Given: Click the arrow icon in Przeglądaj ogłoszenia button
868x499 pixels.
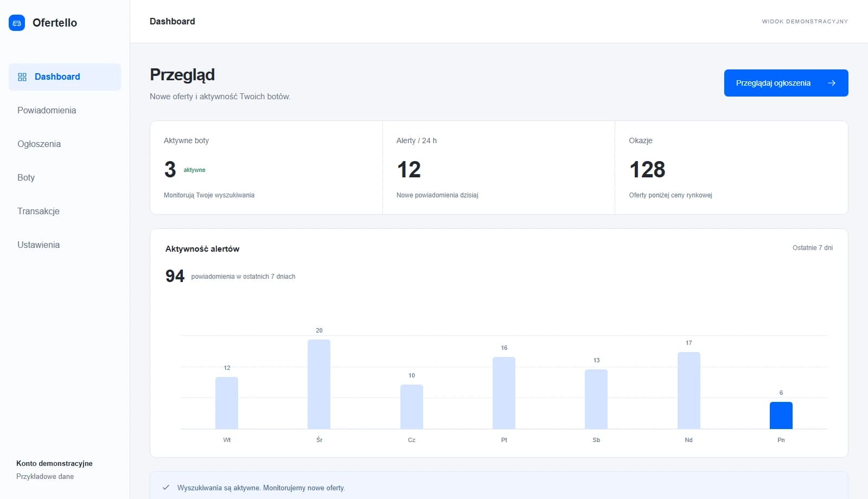Looking at the screenshot, I should 832,83.
